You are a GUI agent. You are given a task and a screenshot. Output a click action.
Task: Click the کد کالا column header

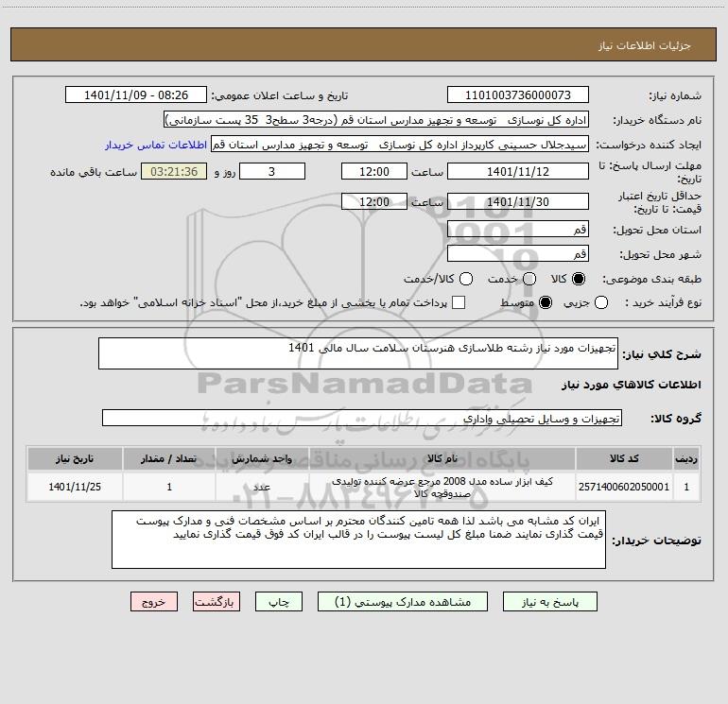pyautogui.click(x=624, y=458)
